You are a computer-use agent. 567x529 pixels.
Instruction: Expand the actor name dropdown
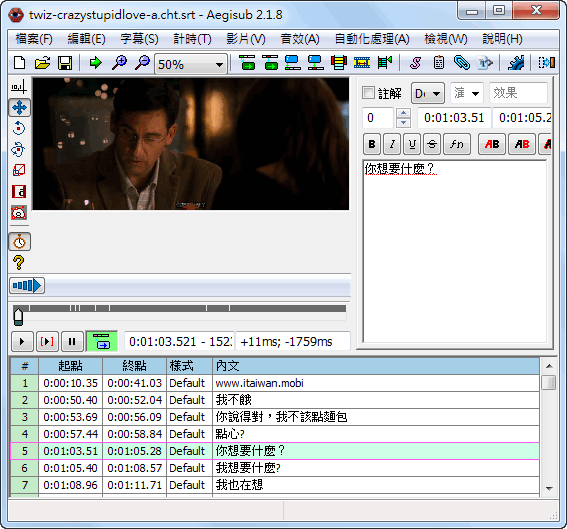click(467, 93)
